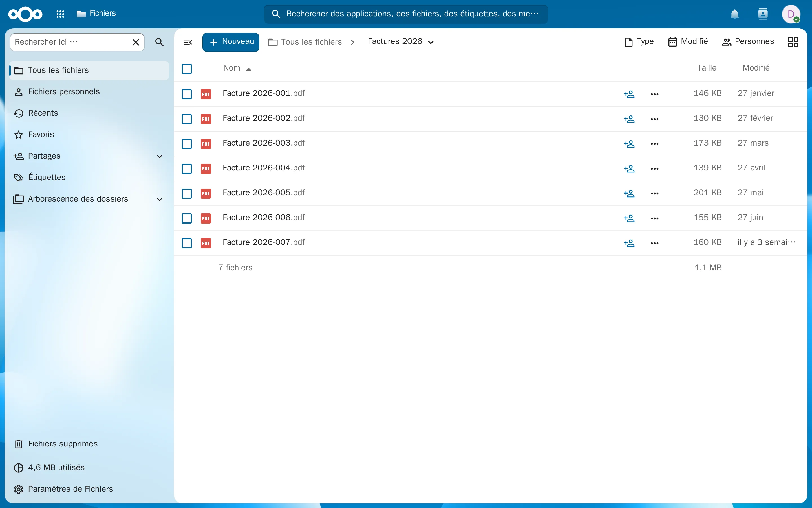
Task: Open the contacts menu icon
Action: (x=763, y=14)
